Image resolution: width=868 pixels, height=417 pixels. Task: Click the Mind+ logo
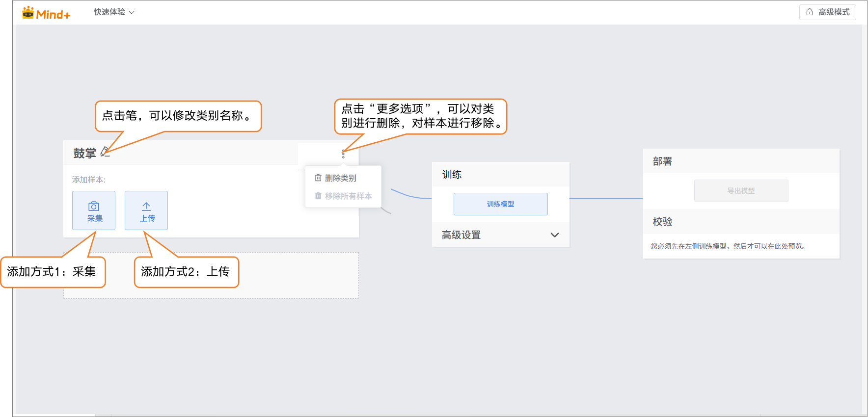pyautogui.click(x=46, y=13)
